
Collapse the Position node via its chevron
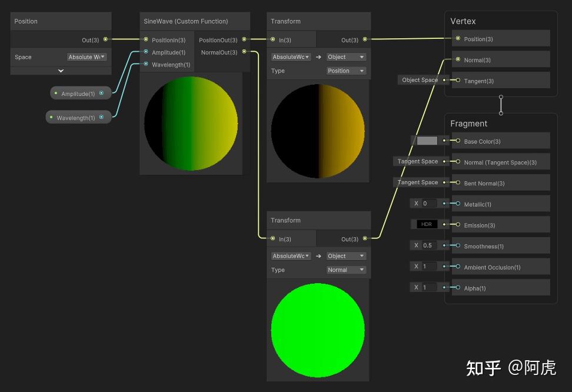pyautogui.click(x=61, y=71)
